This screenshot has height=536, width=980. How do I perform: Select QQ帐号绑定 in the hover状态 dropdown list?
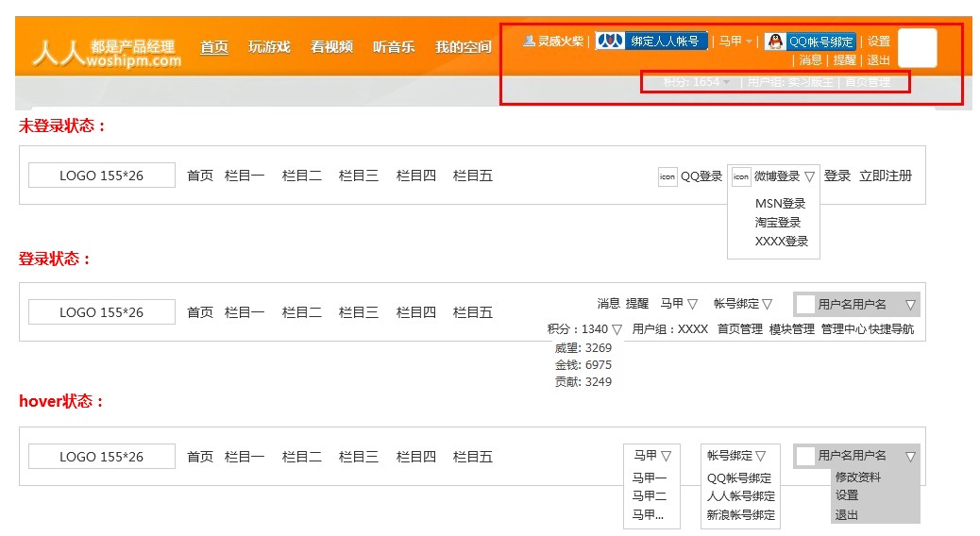[739, 477]
